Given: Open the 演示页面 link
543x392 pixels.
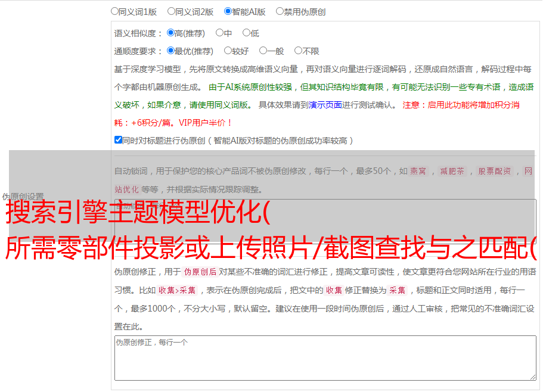Looking at the screenshot, I should point(325,105).
